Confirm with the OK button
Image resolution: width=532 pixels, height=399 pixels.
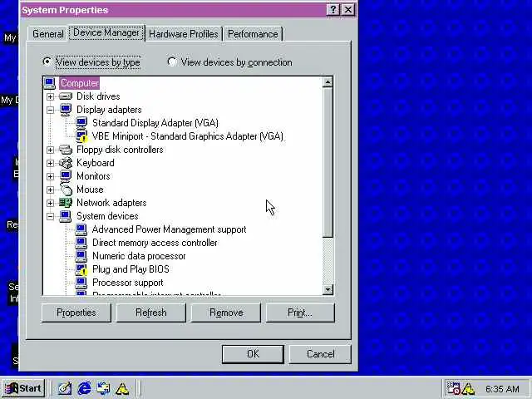(253, 354)
